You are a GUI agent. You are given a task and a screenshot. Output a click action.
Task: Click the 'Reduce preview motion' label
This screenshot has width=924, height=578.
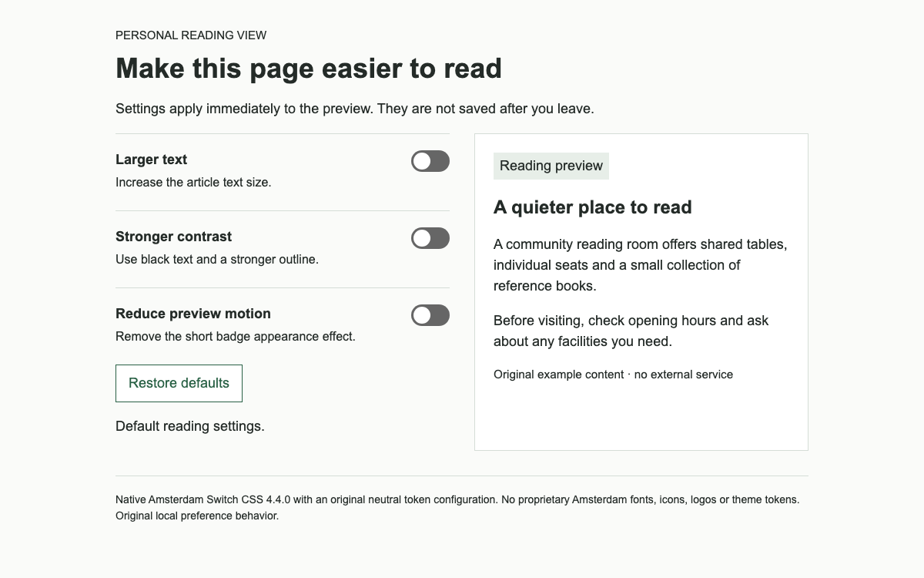click(193, 314)
